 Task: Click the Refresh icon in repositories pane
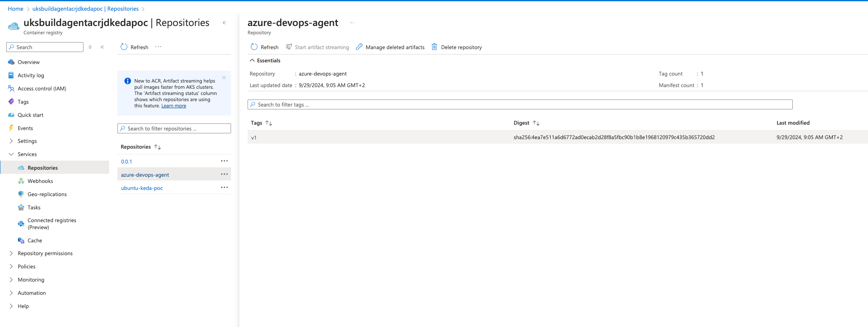tap(124, 47)
